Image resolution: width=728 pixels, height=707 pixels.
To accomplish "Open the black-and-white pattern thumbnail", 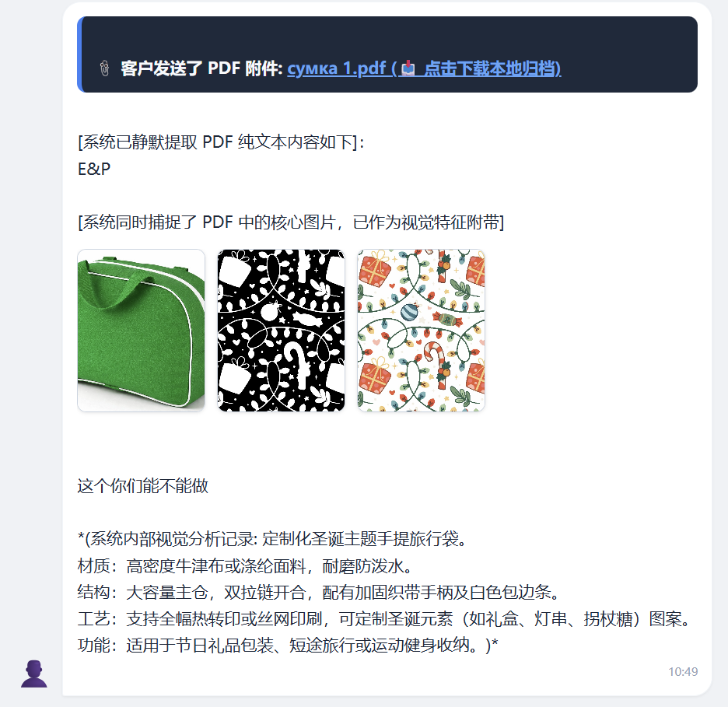I will pos(282,331).
